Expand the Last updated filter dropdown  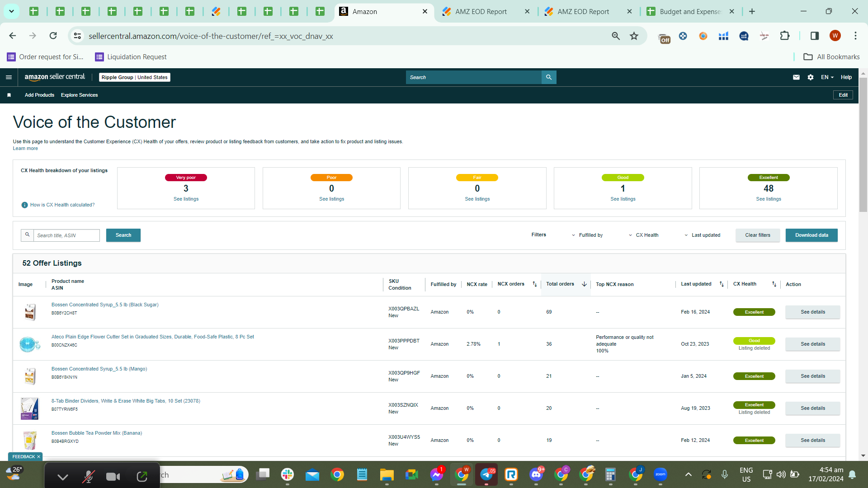(702, 235)
